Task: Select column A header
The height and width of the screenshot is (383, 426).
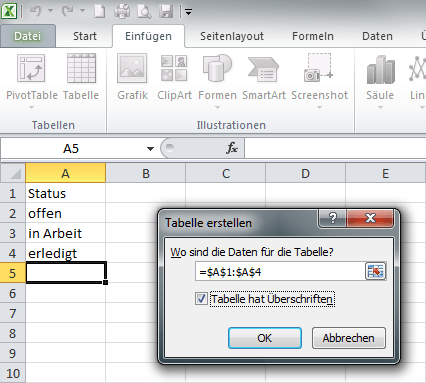Action: (x=66, y=173)
